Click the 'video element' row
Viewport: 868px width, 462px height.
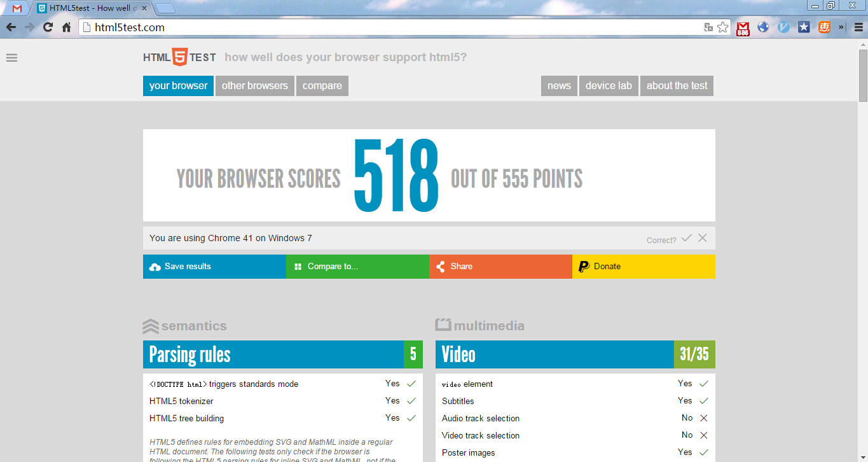575,384
